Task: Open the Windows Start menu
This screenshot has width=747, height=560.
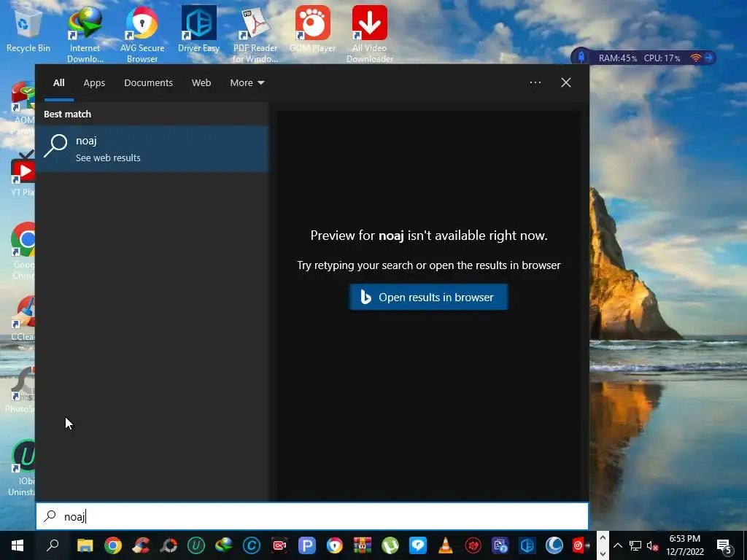Action: coord(18,545)
